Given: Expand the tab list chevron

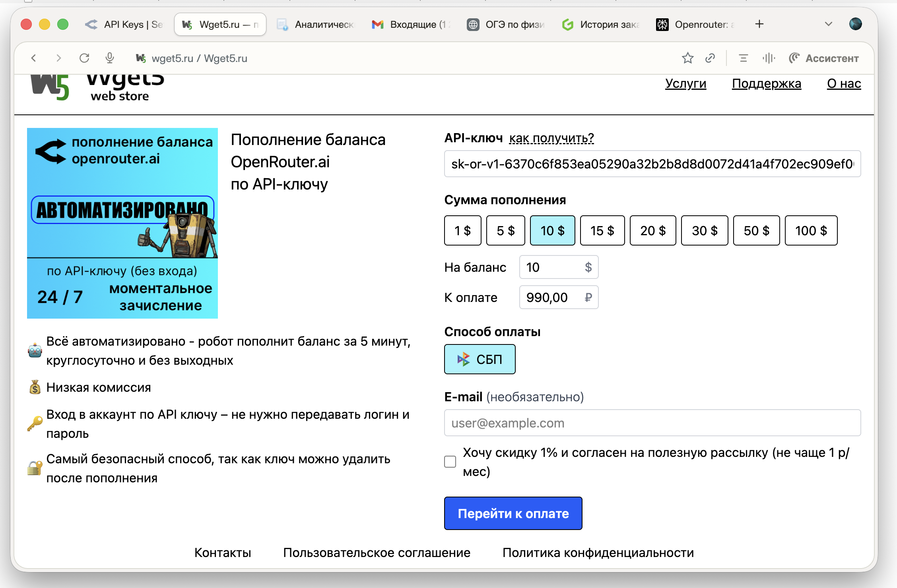Looking at the screenshot, I should (x=829, y=24).
